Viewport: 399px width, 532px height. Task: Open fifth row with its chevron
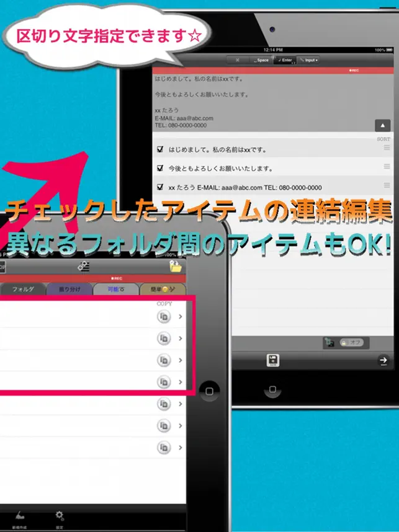(x=181, y=404)
